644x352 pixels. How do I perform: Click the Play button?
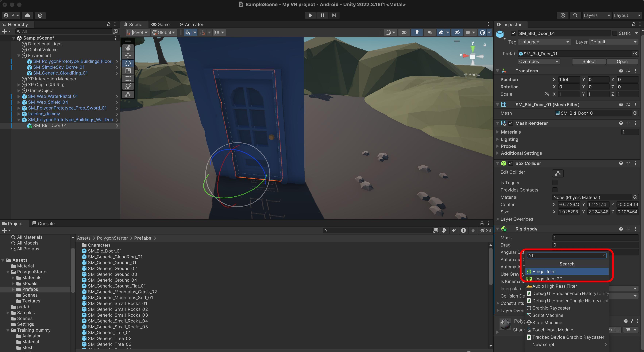(x=311, y=15)
